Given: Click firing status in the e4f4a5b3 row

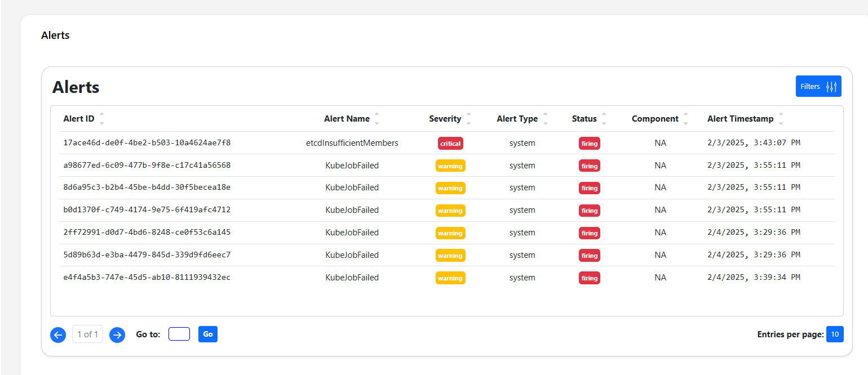Looking at the screenshot, I should (590, 278).
